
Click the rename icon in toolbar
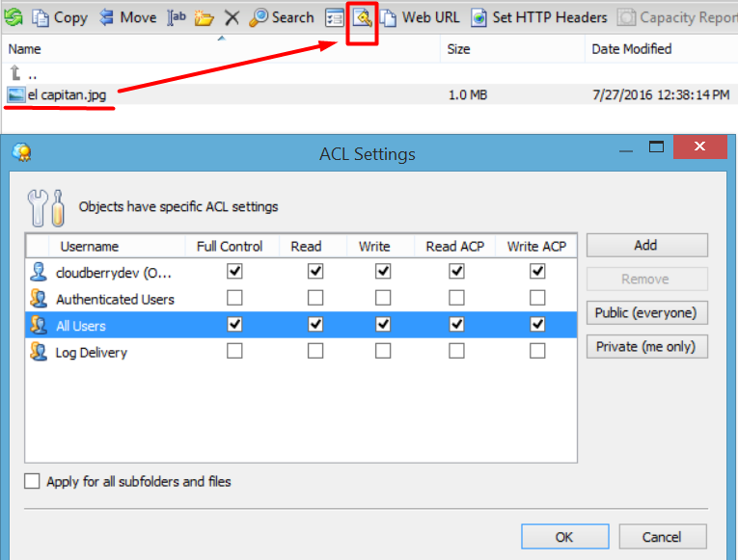pyautogui.click(x=177, y=17)
